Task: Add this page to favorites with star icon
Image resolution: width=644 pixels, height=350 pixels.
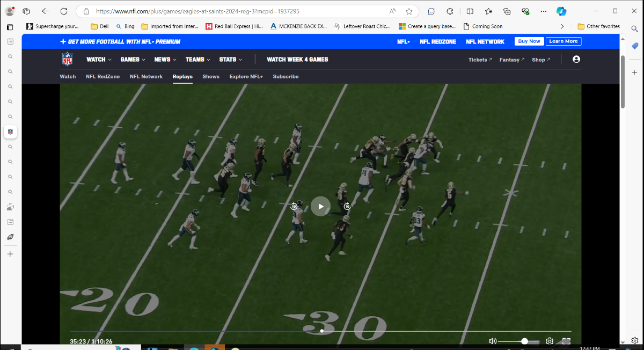Action: [409, 11]
